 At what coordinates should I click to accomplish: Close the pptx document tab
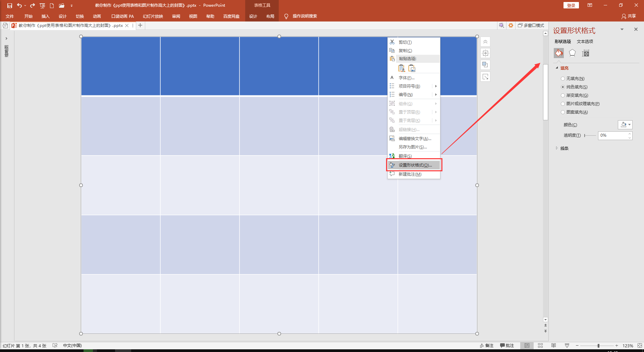click(127, 26)
